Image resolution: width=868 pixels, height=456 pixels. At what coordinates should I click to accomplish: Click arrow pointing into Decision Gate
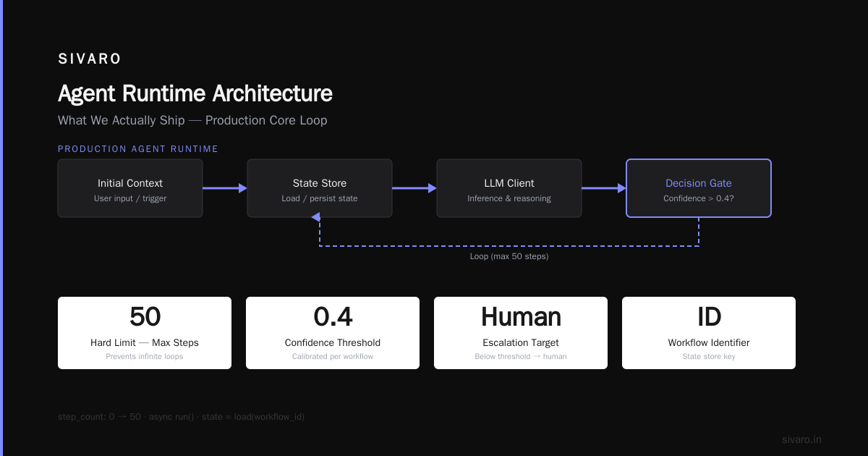tap(604, 188)
